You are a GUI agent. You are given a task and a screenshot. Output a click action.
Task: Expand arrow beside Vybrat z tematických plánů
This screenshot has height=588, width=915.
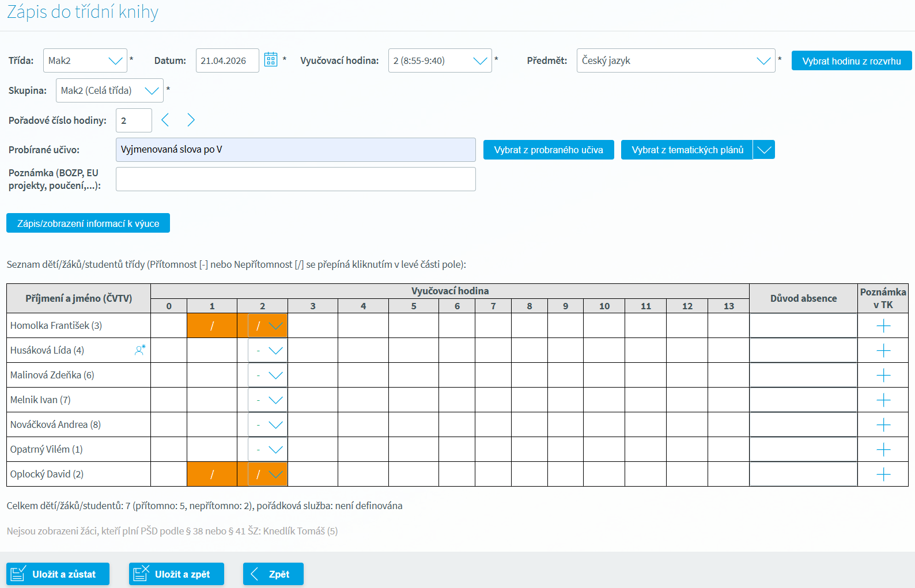coord(764,150)
